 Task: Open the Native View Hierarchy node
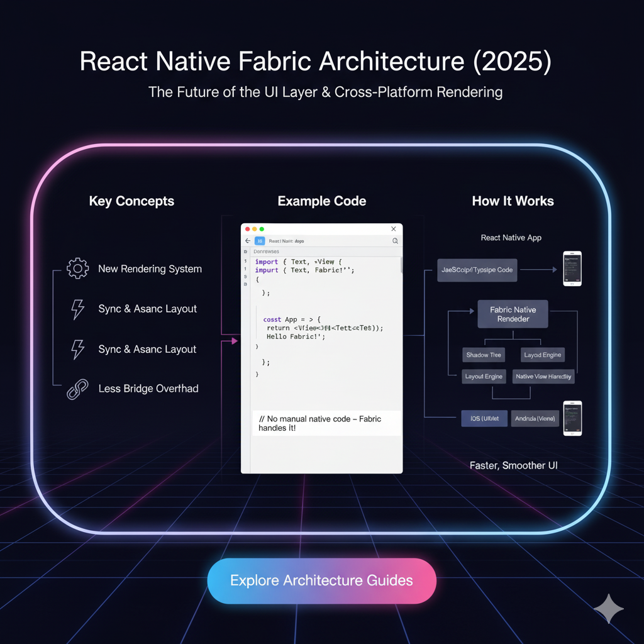[543, 376]
